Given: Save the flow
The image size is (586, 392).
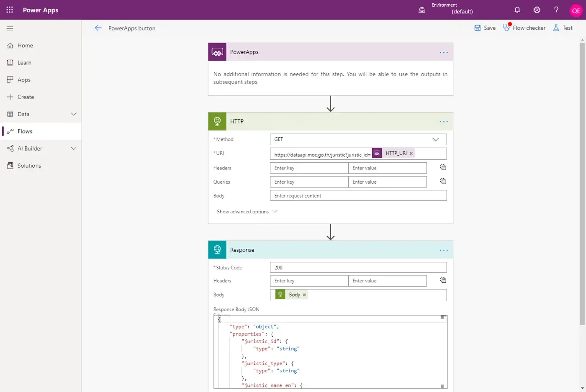Looking at the screenshot, I should 485,28.
